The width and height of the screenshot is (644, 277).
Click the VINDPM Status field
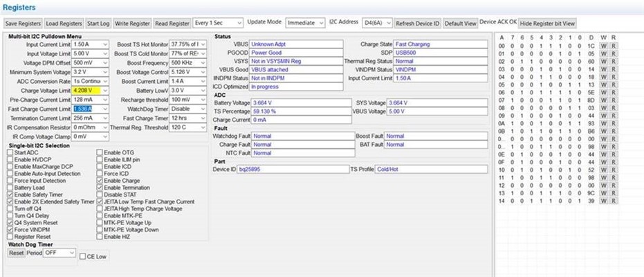pyautogui.click(x=441, y=69)
